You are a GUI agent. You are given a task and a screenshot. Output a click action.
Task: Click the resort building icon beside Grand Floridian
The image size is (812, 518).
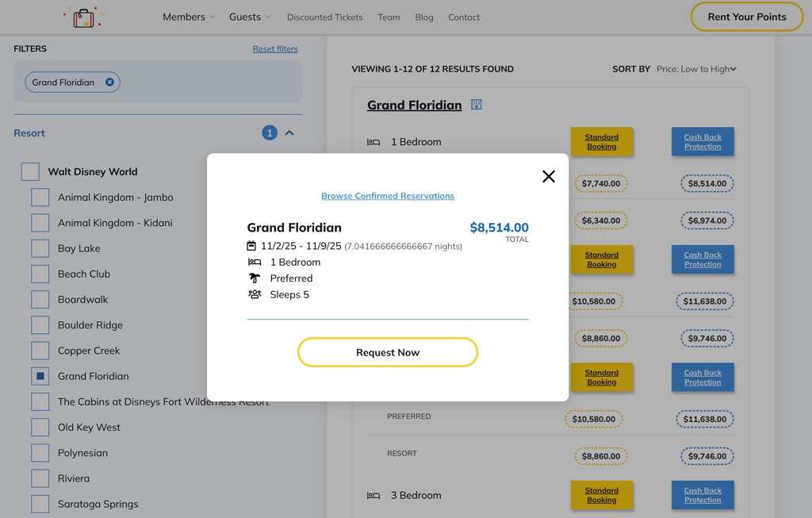[476, 105]
